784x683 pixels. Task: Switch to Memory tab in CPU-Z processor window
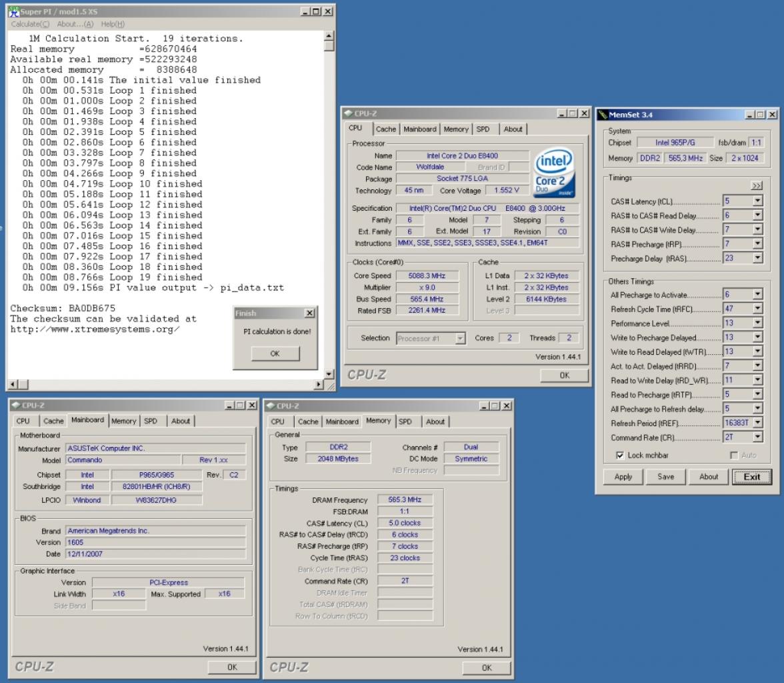tap(456, 129)
